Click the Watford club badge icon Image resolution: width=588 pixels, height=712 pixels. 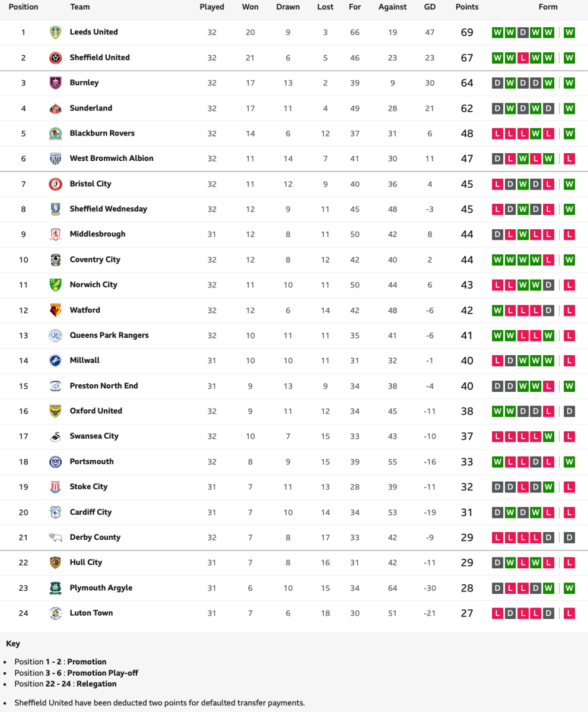[x=55, y=310]
